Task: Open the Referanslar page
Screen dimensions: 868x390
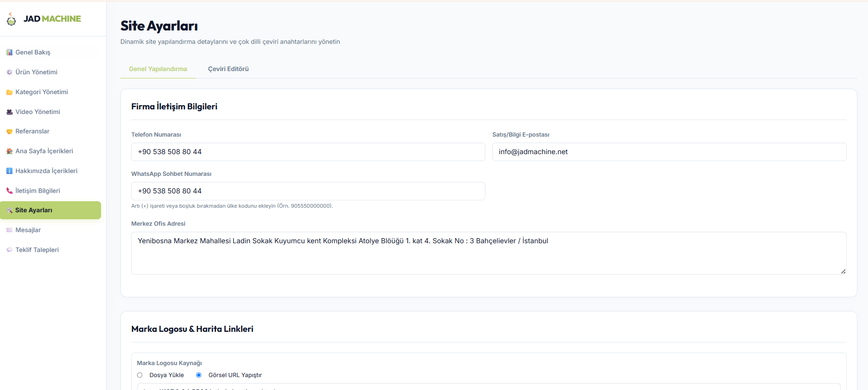Action: tap(51, 132)
